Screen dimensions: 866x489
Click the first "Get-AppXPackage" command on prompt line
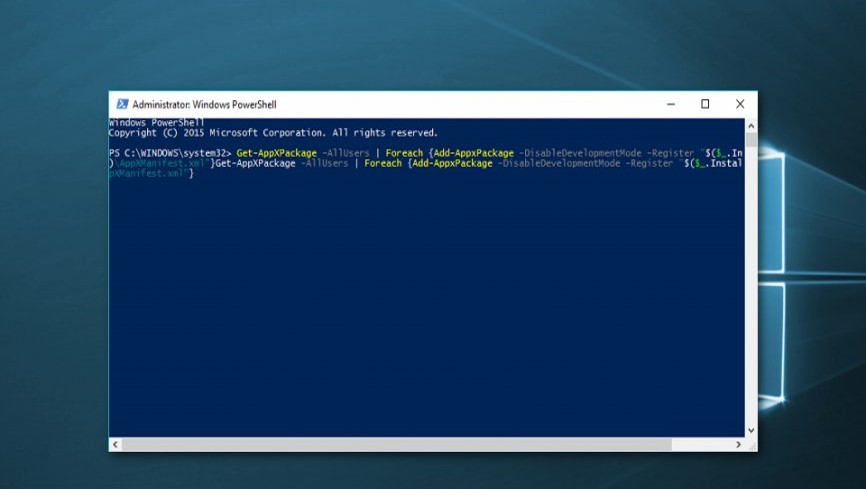coord(277,153)
